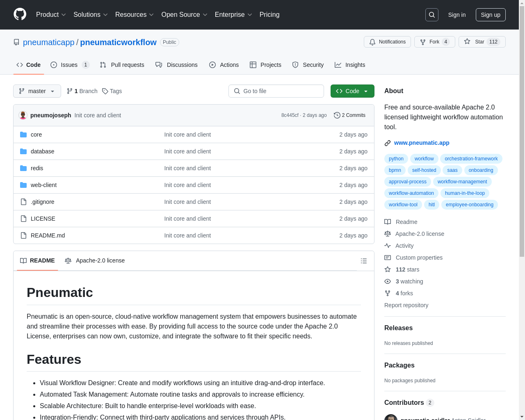Expand the Open Source menu

[x=185, y=15]
